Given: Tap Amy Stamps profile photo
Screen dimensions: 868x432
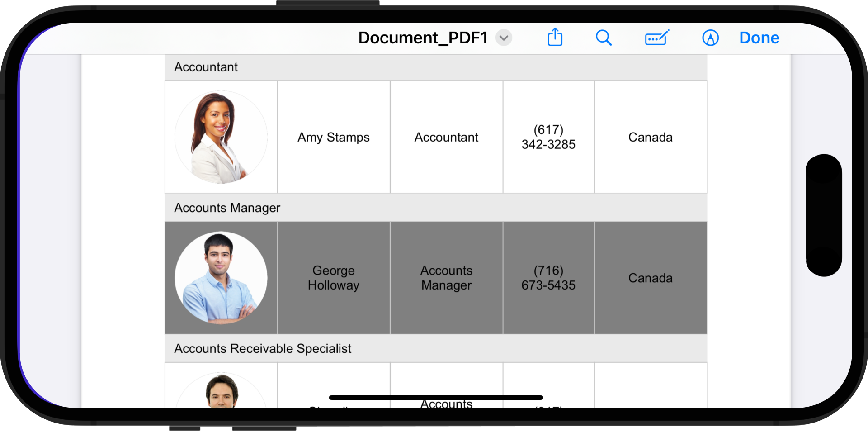Looking at the screenshot, I should 221,137.
